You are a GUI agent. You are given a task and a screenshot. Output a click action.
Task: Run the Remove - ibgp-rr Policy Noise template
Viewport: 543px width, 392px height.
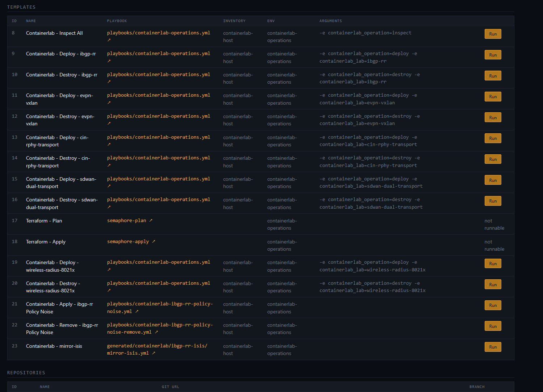pos(493,326)
